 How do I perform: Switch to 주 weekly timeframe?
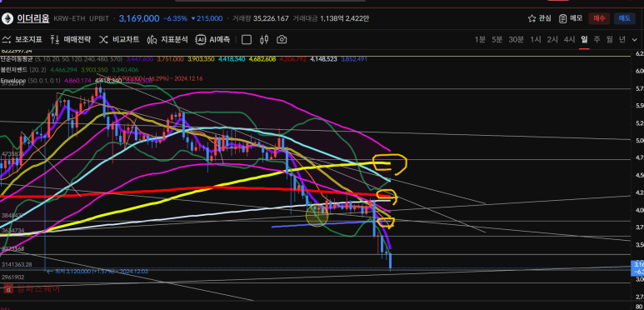click(x=597, y=40)
